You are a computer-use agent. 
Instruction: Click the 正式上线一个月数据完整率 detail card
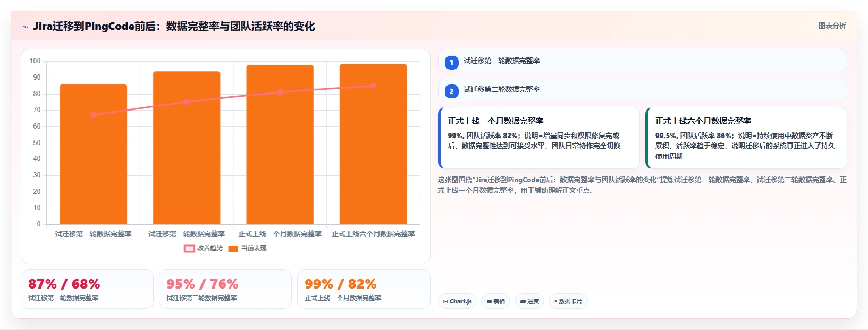[539, 138]
